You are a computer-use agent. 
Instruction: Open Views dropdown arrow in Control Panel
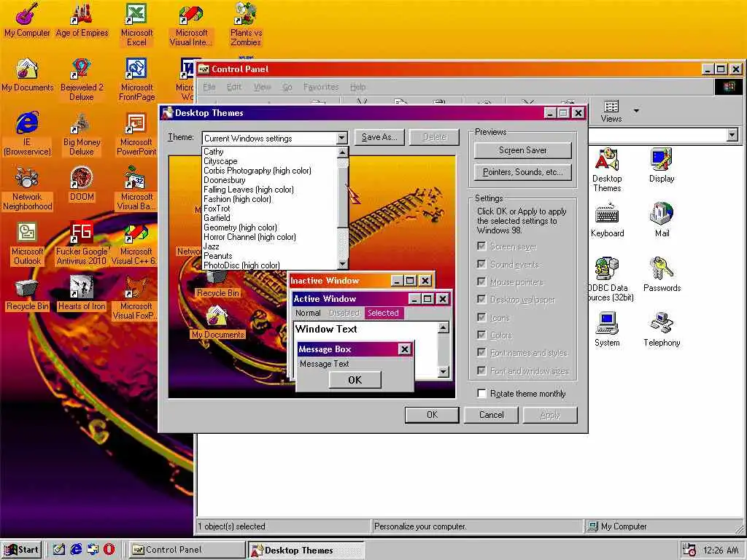pos(636,111)
